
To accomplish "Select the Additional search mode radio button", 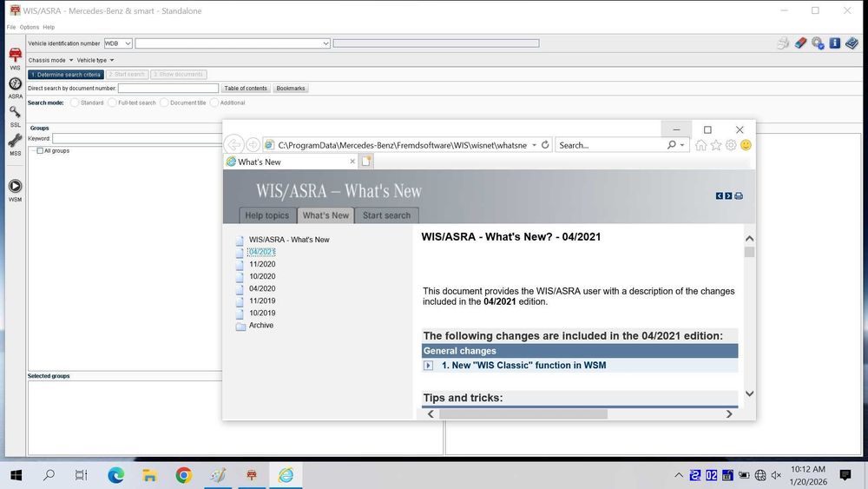I will coord(214,103).
